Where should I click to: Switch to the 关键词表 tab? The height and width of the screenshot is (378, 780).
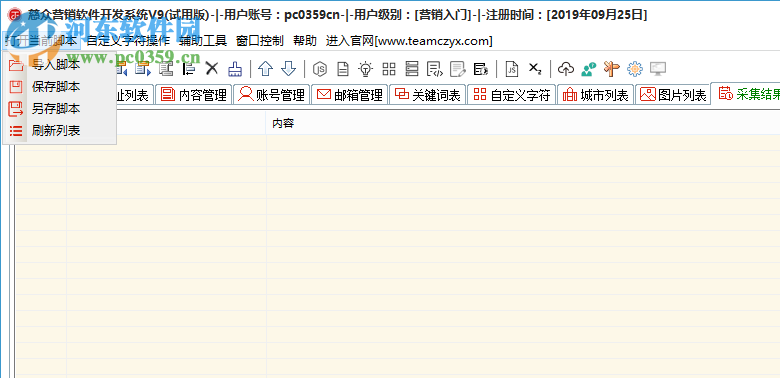(x=428, y=94)
